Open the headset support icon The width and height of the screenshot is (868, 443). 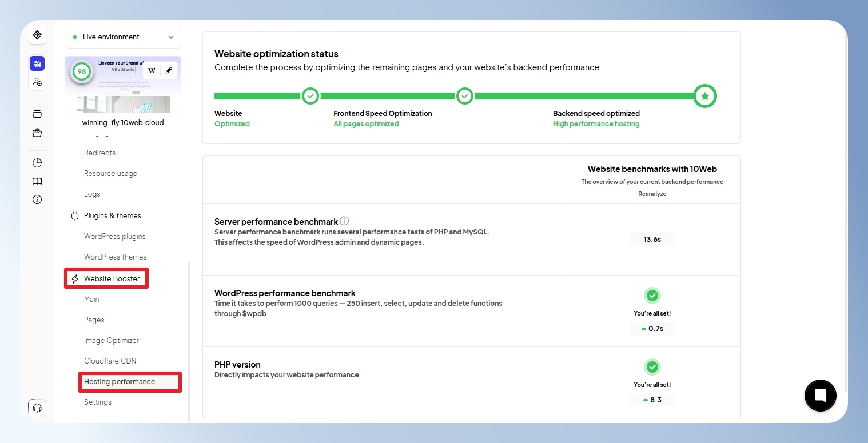pos(37,408)
